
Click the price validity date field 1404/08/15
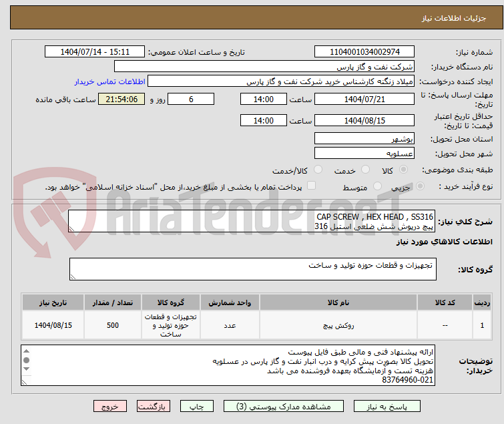click(364, 120)
